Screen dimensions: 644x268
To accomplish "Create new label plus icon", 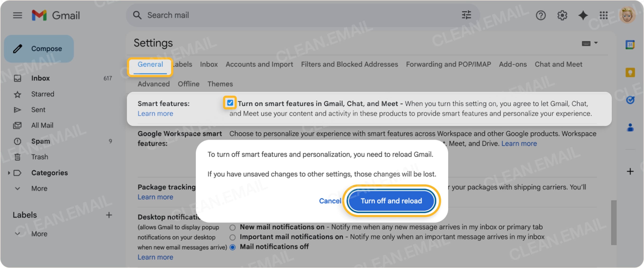I will coord(109,215).
